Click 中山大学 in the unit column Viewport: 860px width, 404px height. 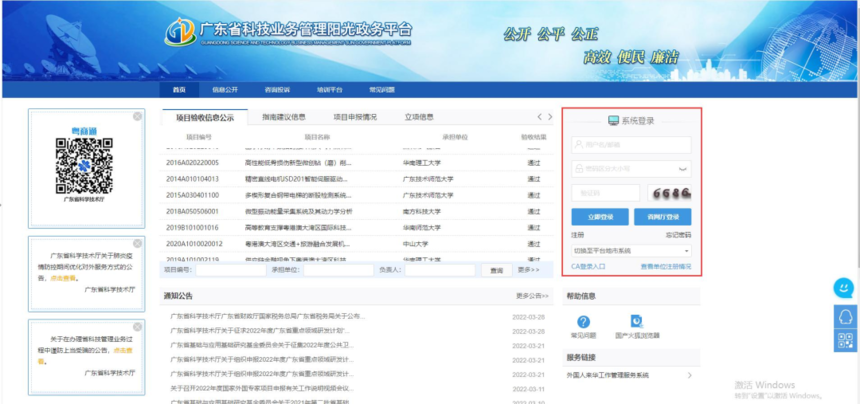coord(415,243)
